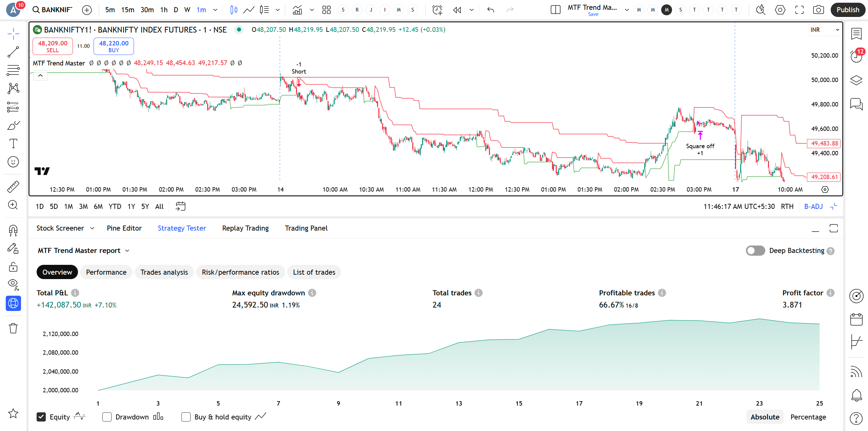Select the trend line drawing tool
The image size is (868, 431).
click(13, 52)
